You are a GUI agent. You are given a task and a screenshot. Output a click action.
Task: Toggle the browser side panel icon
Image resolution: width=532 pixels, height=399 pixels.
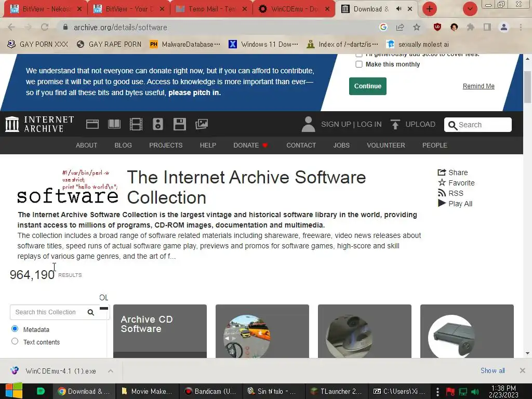[x=487, y=27]
